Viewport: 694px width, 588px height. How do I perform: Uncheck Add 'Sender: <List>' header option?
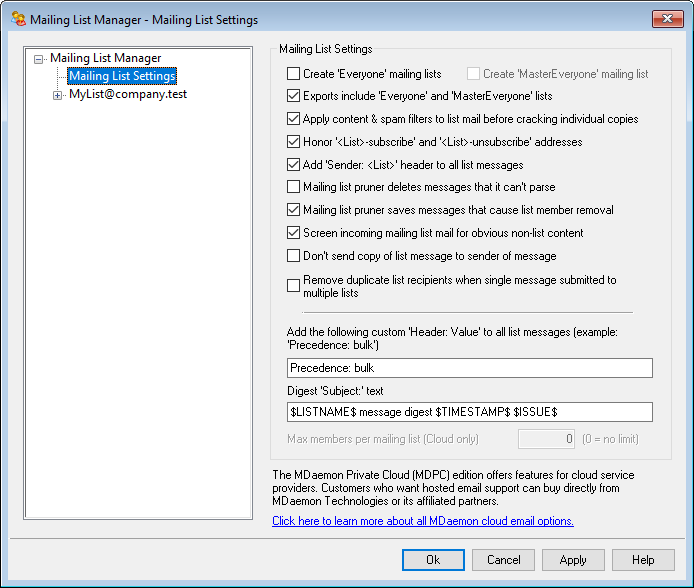point(293,165)
